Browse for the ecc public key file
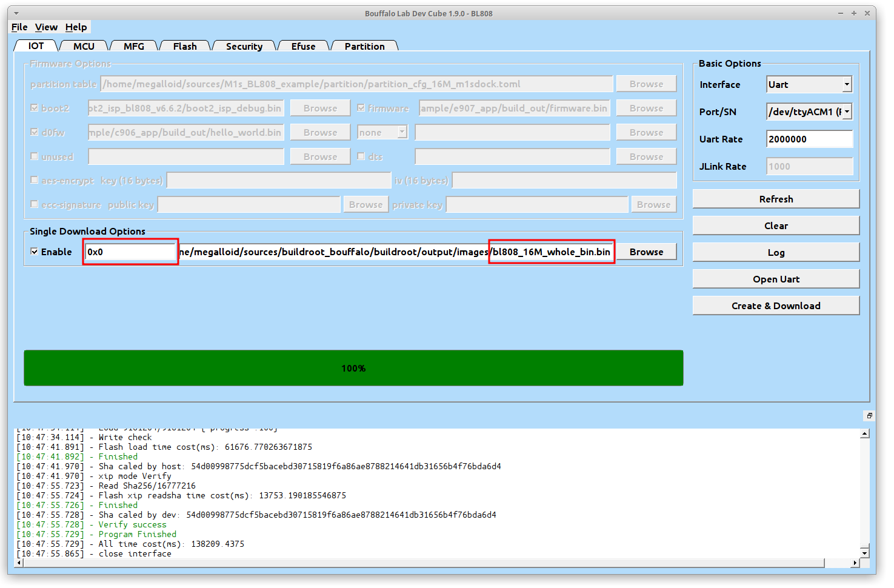894x588 pixels. tap(365, 204)
